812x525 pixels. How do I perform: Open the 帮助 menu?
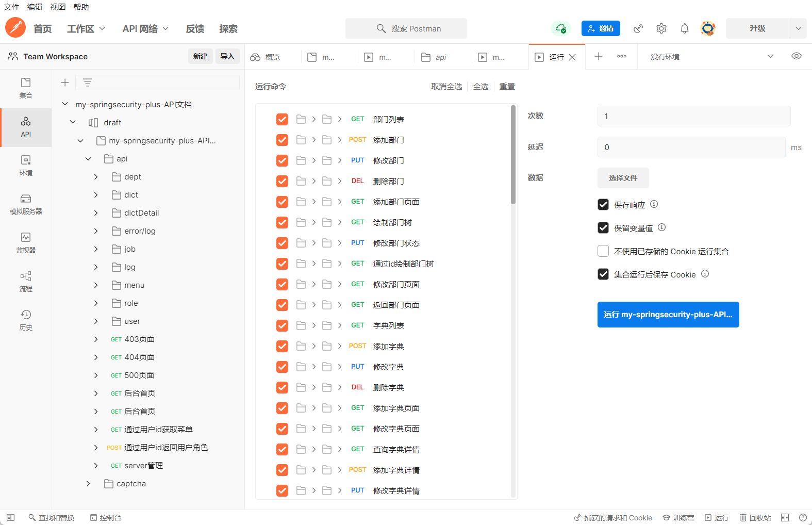click(x=81, y=7)
